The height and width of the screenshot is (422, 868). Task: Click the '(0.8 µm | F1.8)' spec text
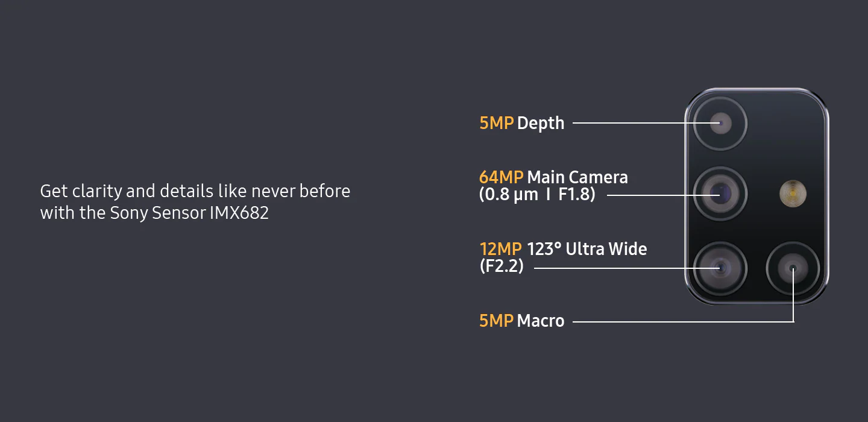pos(537,195)
